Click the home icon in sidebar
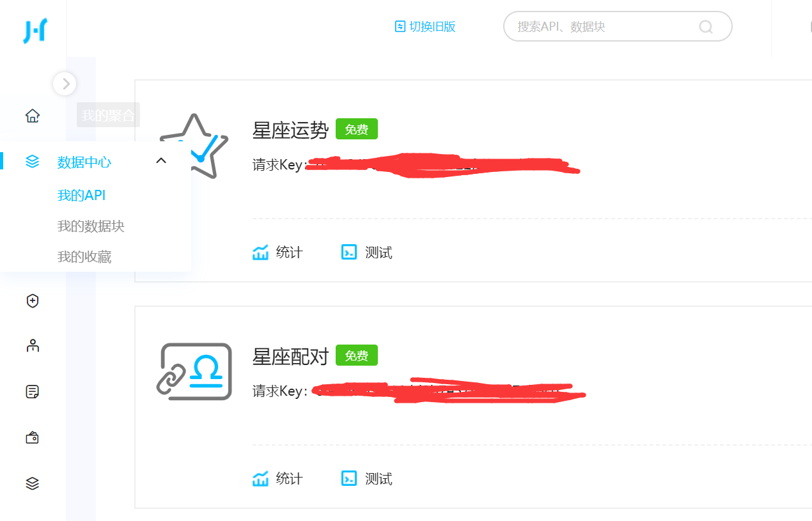Viewport: 812px width, 521px height. coord(33,116)
